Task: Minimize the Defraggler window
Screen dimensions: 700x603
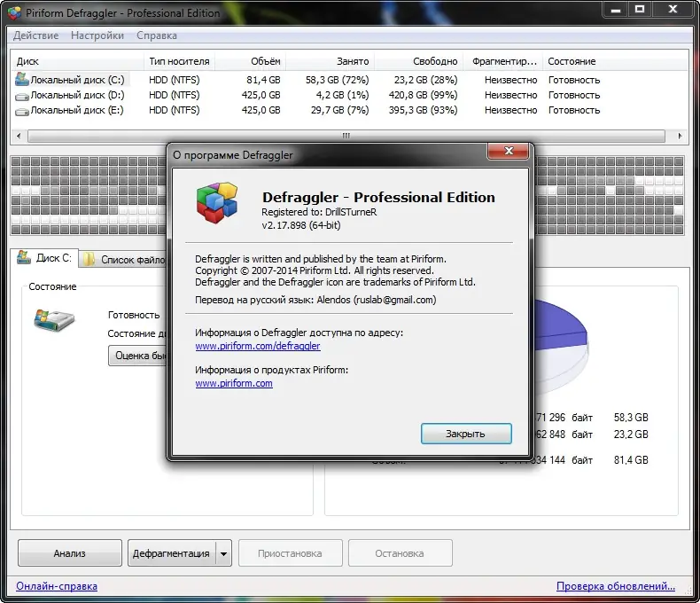Action: [x=616, y=10]
